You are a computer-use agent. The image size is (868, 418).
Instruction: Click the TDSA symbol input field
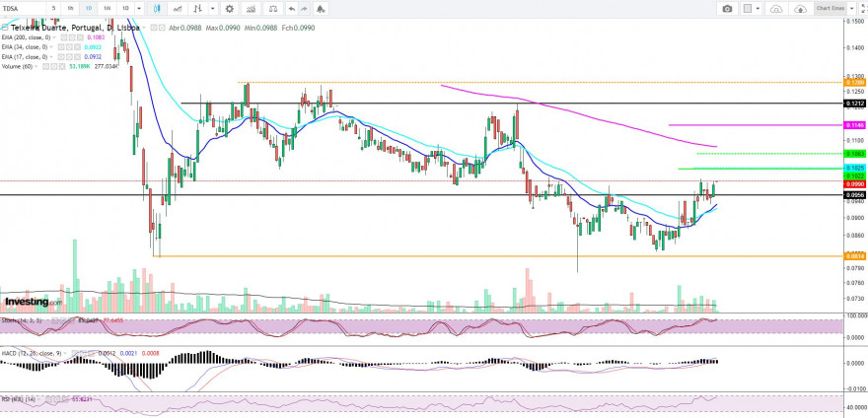pyautogui.click(x=22, y=9)
